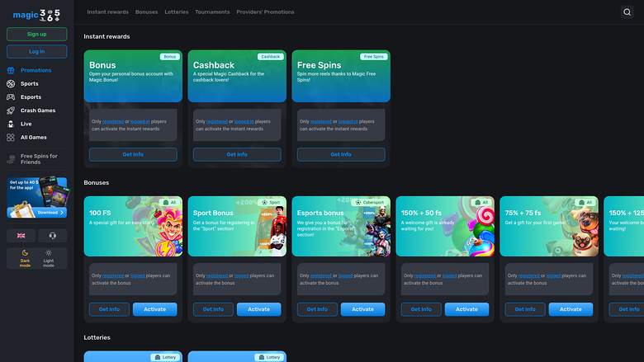
Task: Activate the 100 FS bonus
Action: pyautogui.click(x=155, y=309)
